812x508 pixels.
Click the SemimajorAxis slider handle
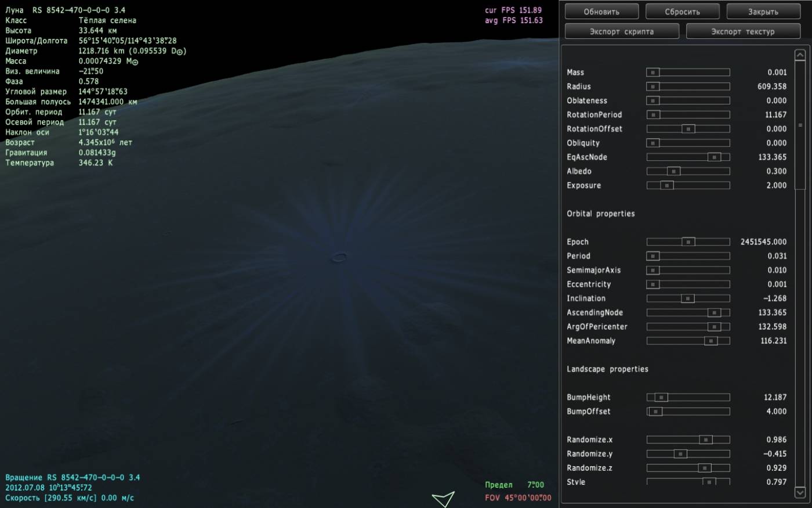pyautogui.click(x=653, y=270)
